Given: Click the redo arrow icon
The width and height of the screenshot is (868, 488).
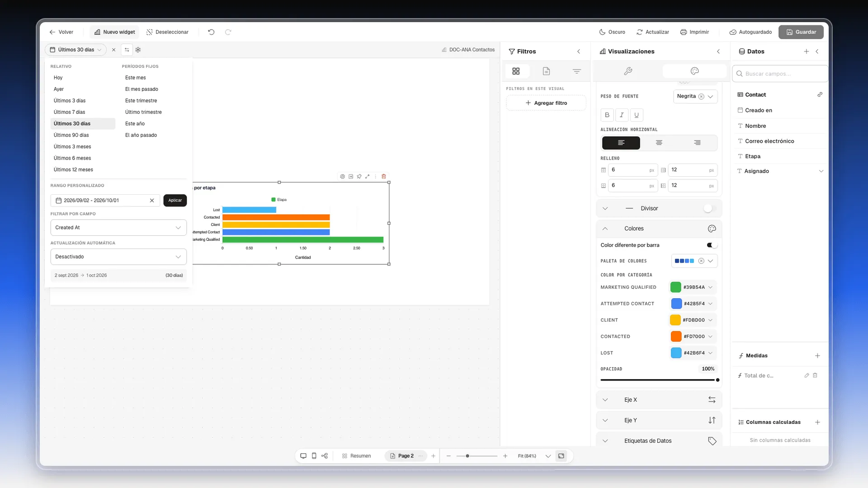Looking at the screenshot, I should (x=228, y=32).
